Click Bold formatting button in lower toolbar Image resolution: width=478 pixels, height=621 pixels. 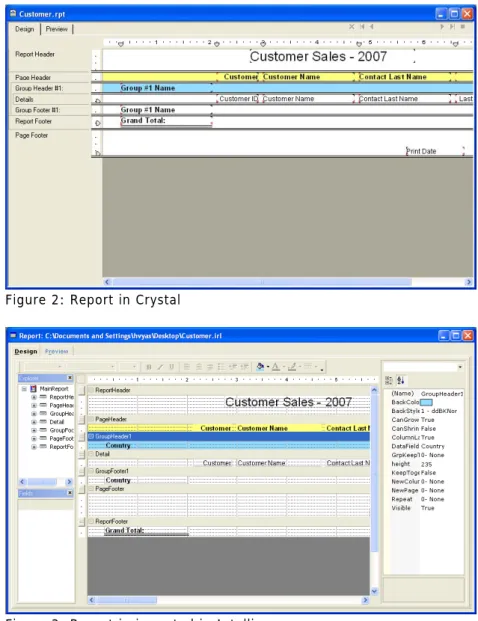[149, 367]
